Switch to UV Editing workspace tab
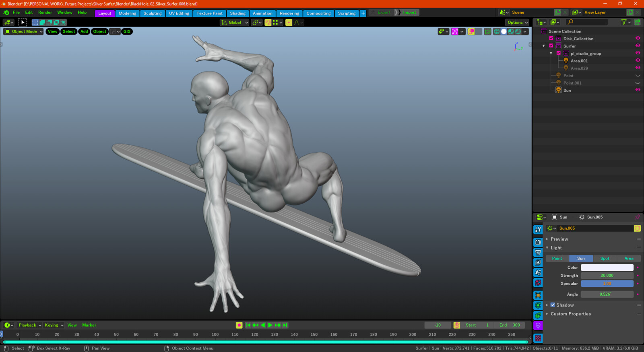 179,13
